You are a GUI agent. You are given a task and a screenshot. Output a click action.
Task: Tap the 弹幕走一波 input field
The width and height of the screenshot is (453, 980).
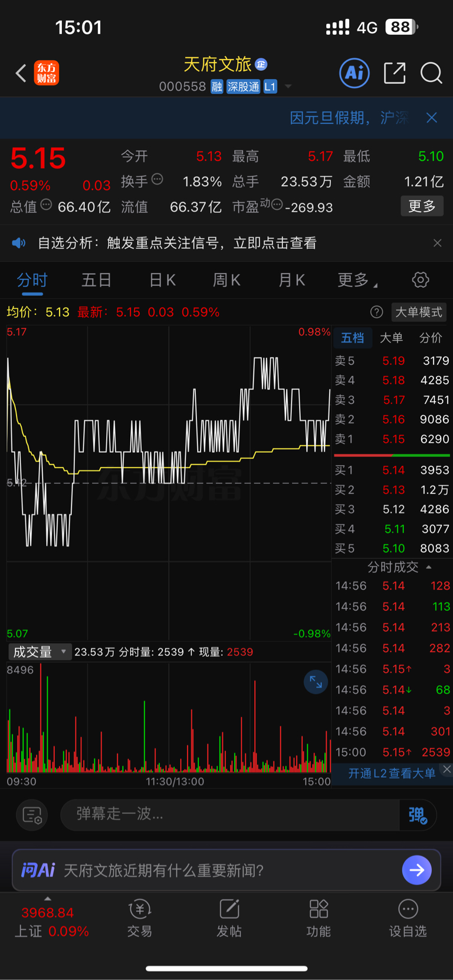click(x=230, y=814)
